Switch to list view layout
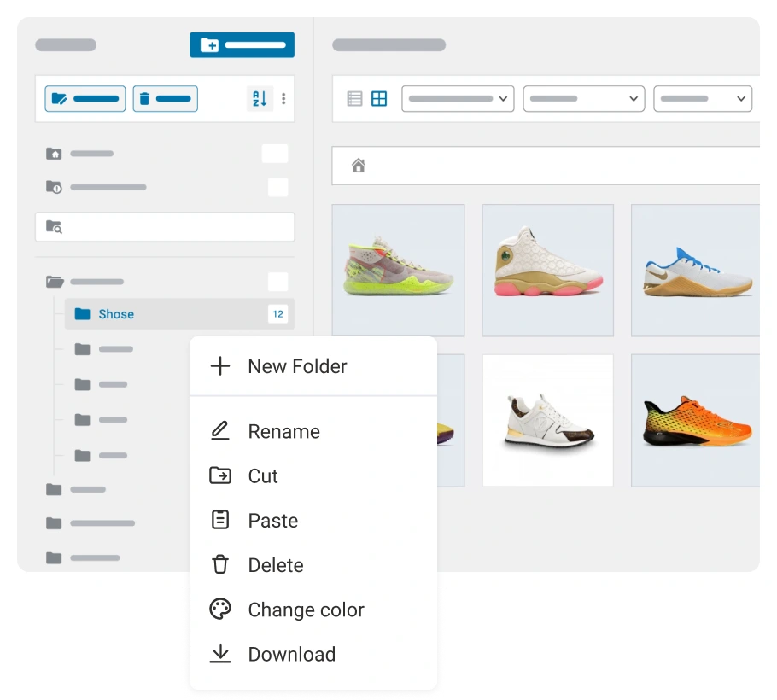 click(x=355, y=99)
